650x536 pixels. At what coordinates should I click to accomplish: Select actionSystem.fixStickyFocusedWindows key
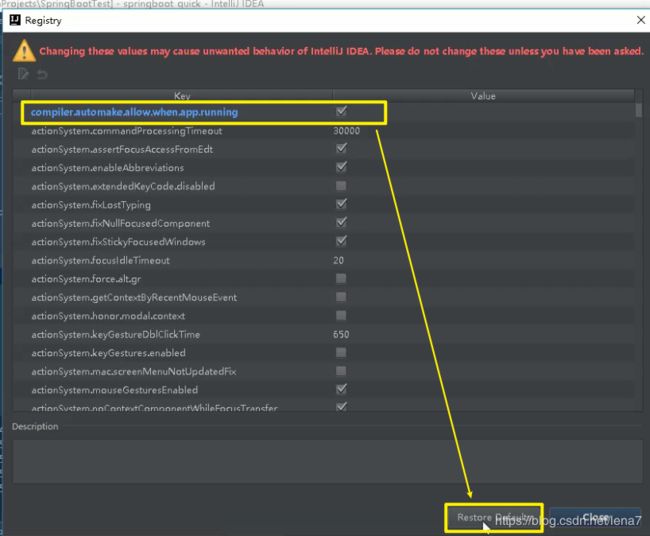[119, 242]
